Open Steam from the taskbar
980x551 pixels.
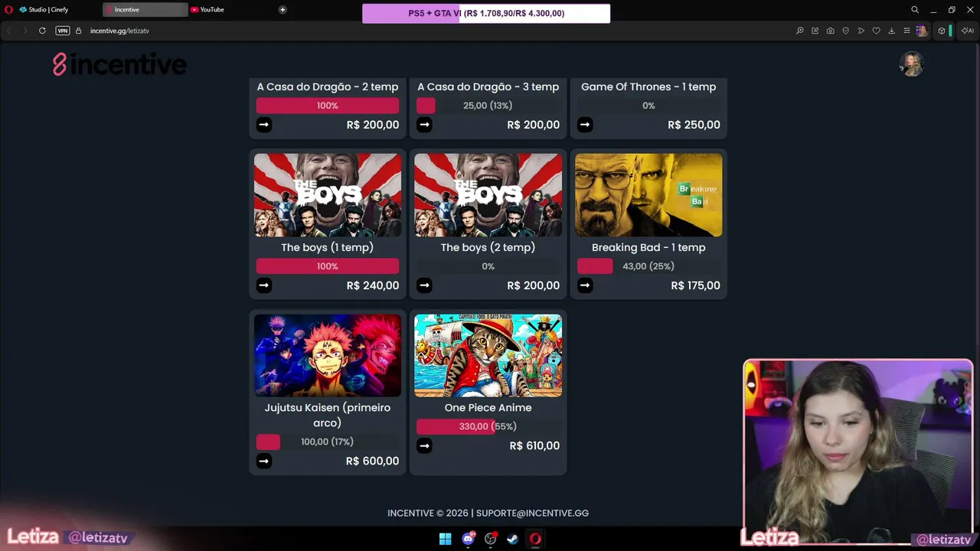click(x=512, y=539)
